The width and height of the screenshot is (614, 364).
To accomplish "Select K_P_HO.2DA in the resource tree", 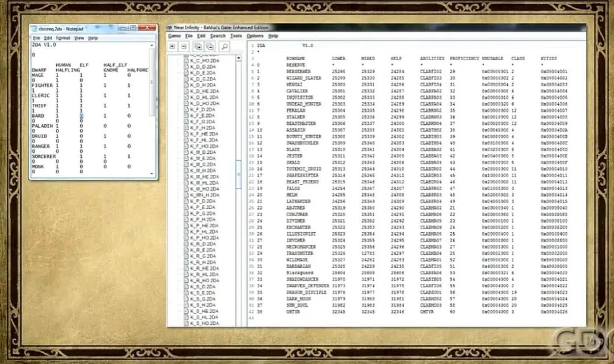I will [205, 238].
